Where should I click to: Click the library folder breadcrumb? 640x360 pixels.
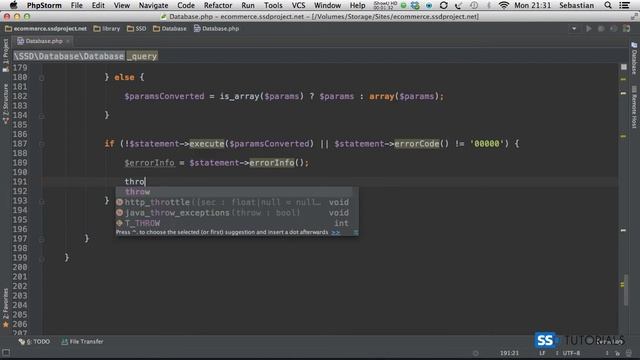pyautogui.click(x=107, y=29)
